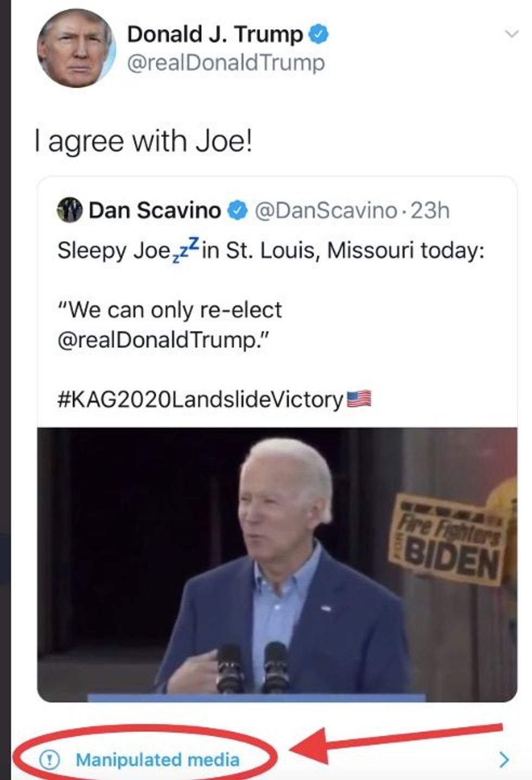
Task: Click the American flag emoji after the hashtag
Action: 359,399
